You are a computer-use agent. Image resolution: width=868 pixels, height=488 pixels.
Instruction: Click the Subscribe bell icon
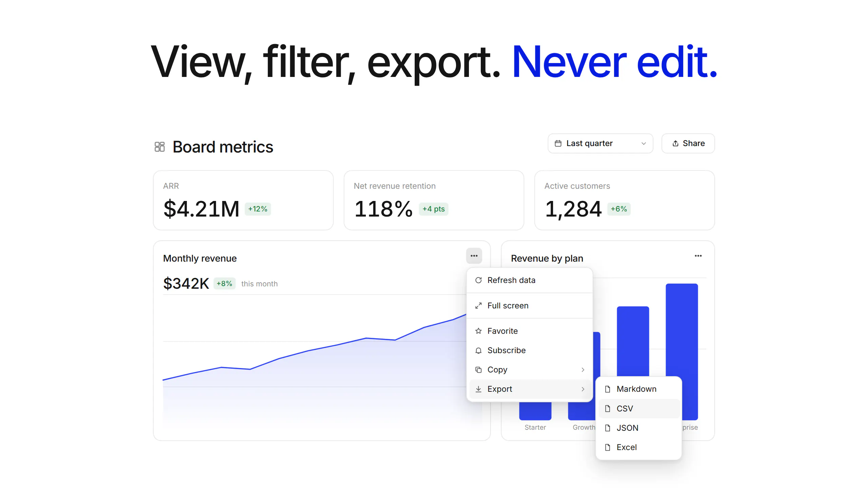pos(478,350)
